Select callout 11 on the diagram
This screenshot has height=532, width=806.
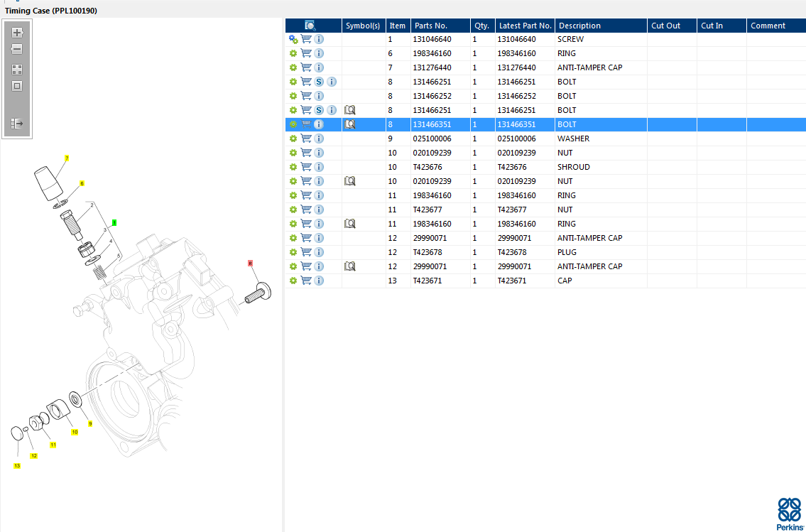(53, 445)
